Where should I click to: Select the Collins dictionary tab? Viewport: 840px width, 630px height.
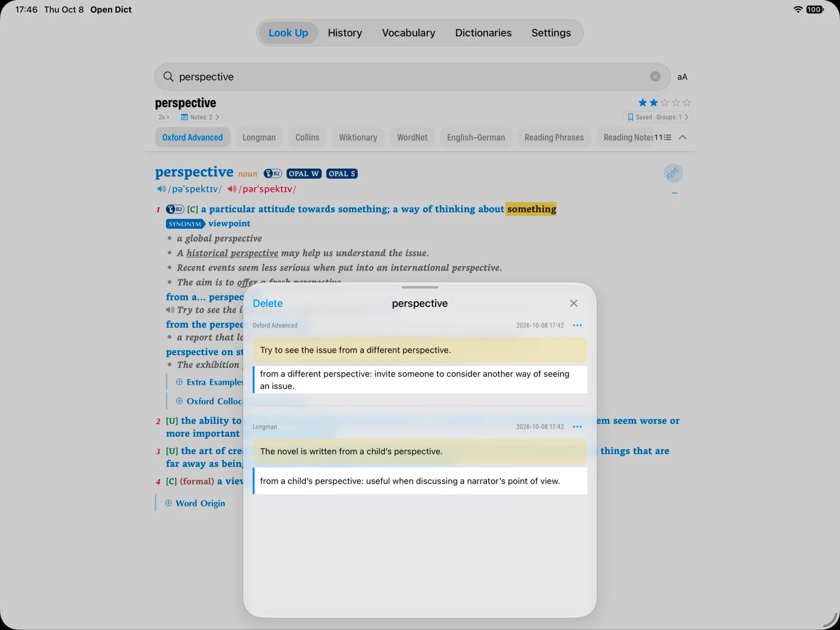tap(307, 138)
